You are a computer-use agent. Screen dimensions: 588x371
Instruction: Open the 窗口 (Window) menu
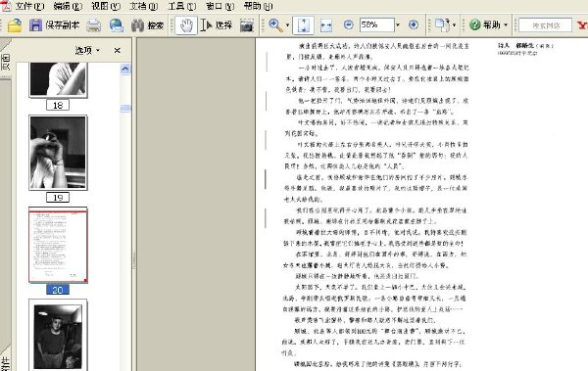pos(220,6)
